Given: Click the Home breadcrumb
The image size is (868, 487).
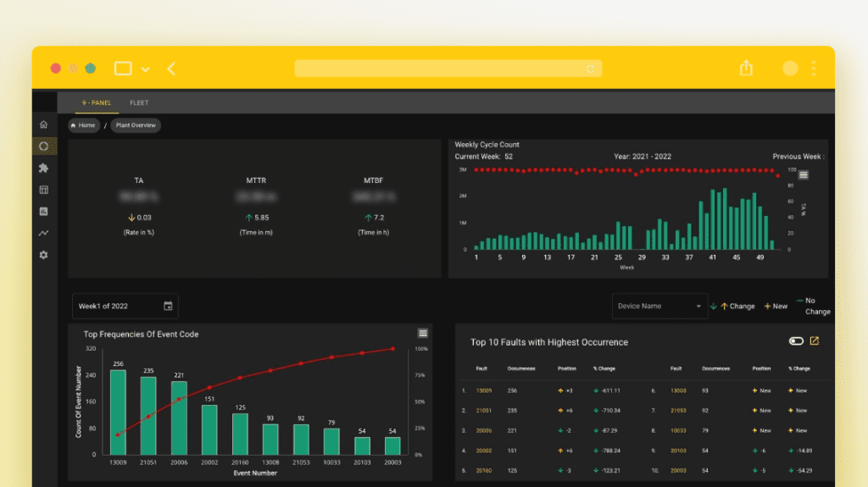Looking at the screenshot, I should click(84, 125).
